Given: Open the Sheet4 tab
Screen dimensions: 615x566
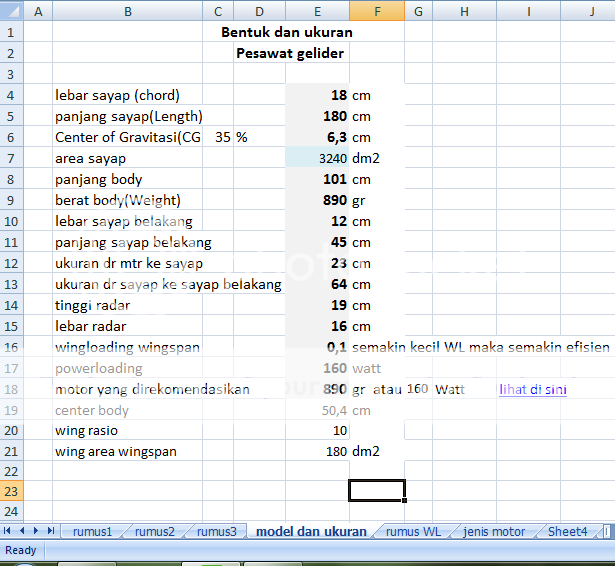Looking at the screenshot, I should [x=567, y=531].
